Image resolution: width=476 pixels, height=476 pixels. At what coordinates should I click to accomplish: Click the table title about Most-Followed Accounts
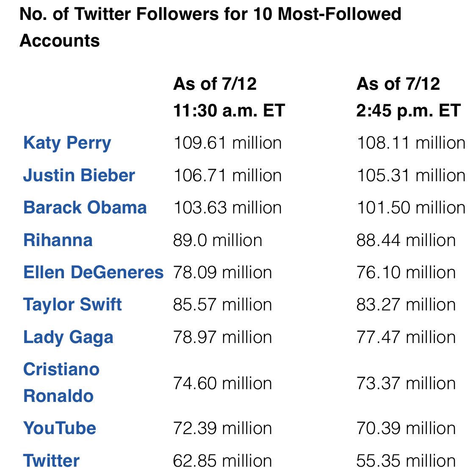pos(210,27)
